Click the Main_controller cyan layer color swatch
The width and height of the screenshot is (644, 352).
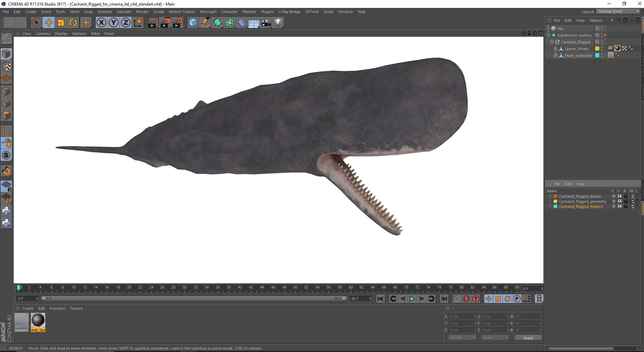pyautogui.click(x=597, y=55)
